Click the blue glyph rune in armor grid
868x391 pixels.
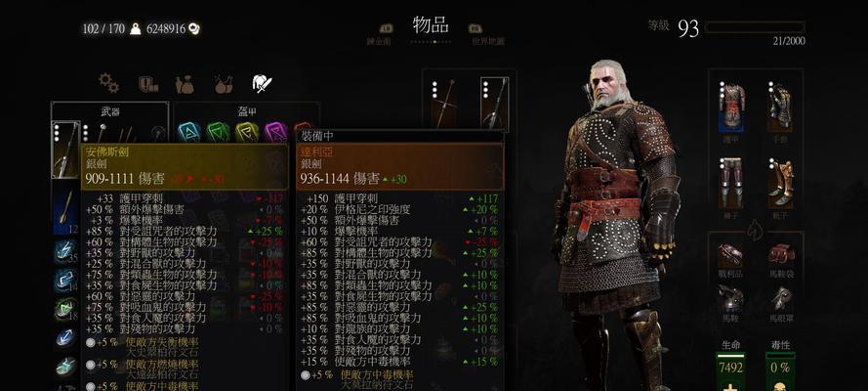pyautogui.click(x=189, y=132)
